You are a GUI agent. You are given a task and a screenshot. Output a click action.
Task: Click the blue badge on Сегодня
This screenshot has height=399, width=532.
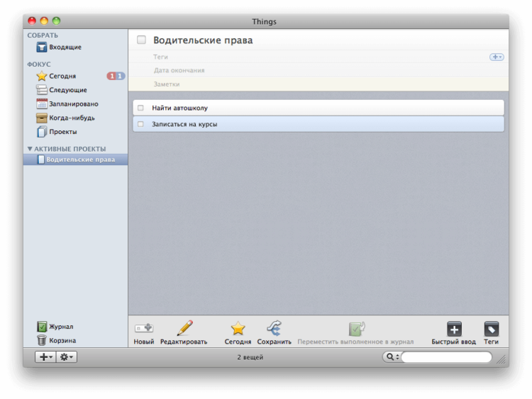click(121, 76)
